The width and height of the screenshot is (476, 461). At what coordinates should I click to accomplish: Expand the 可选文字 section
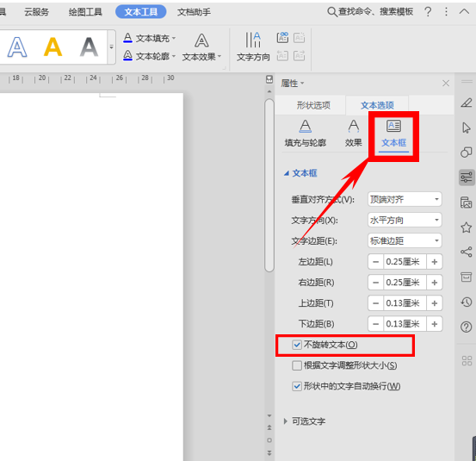tap(286, 421)
